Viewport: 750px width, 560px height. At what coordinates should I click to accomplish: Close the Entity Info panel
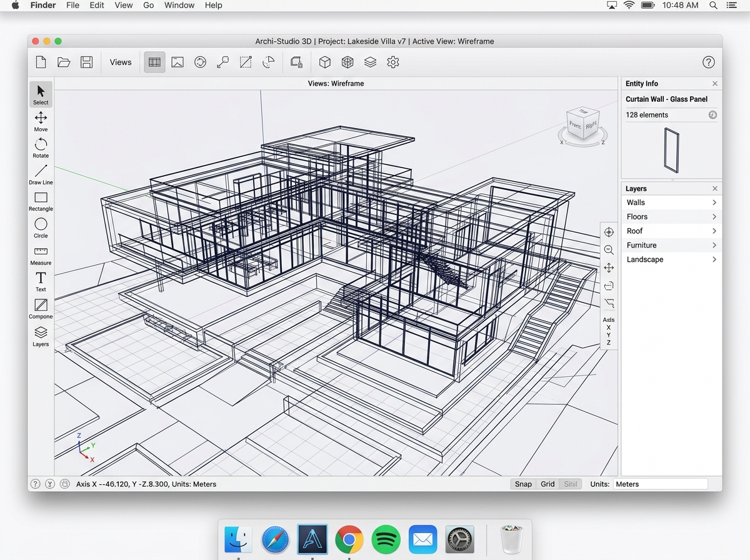(715, 83)
